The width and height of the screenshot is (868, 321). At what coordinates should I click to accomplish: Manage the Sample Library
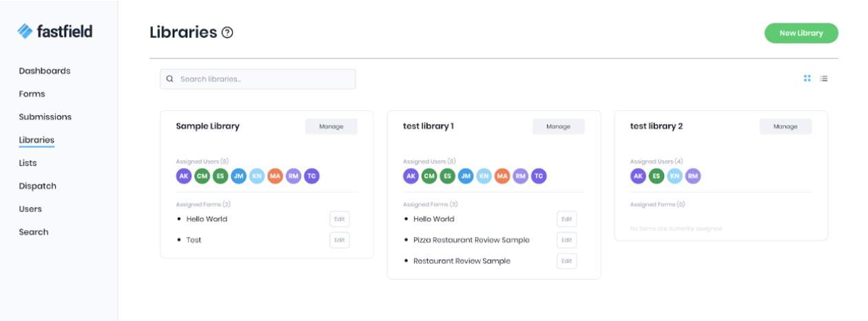[331, 127]
